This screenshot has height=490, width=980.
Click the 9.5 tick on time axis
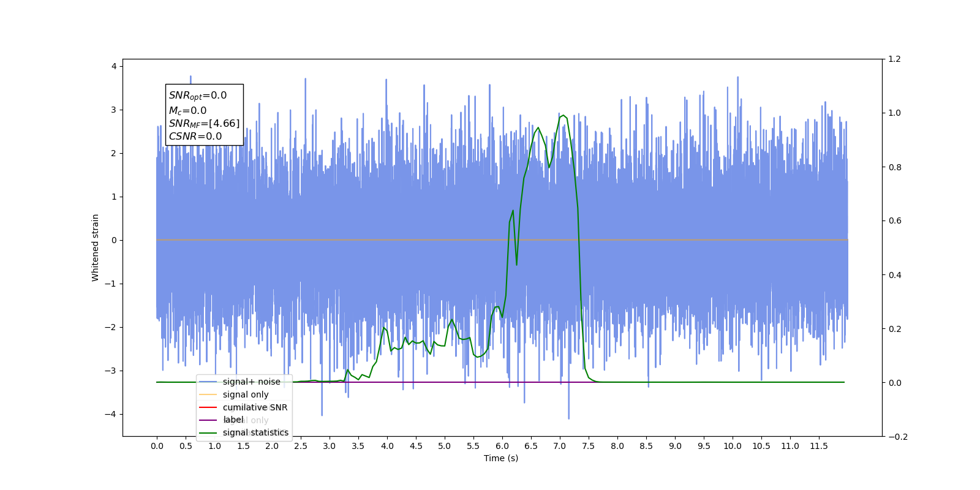point(704,446)
